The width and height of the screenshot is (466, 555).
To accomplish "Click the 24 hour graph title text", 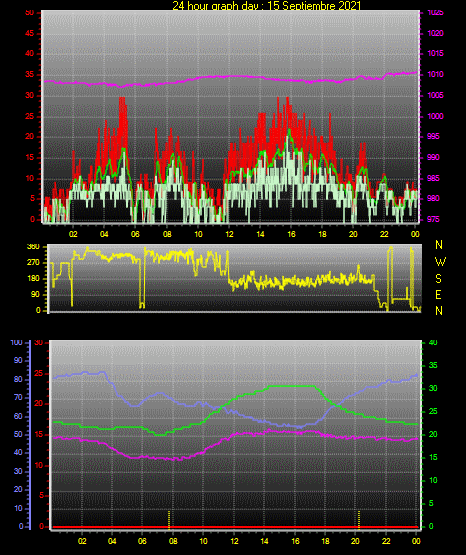I will (266, 6).
